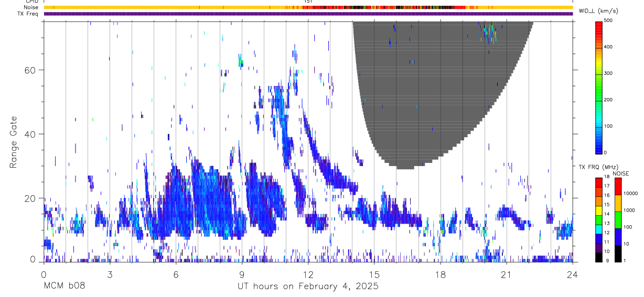Screen dimensions: 644x297
Task: Click the 'Range Gate' y-axis title
Action: tap(13, 142)
